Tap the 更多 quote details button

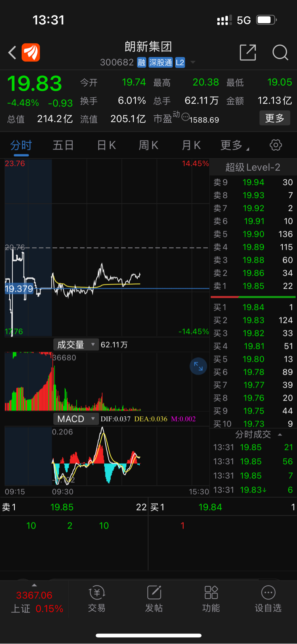point(275,118)
